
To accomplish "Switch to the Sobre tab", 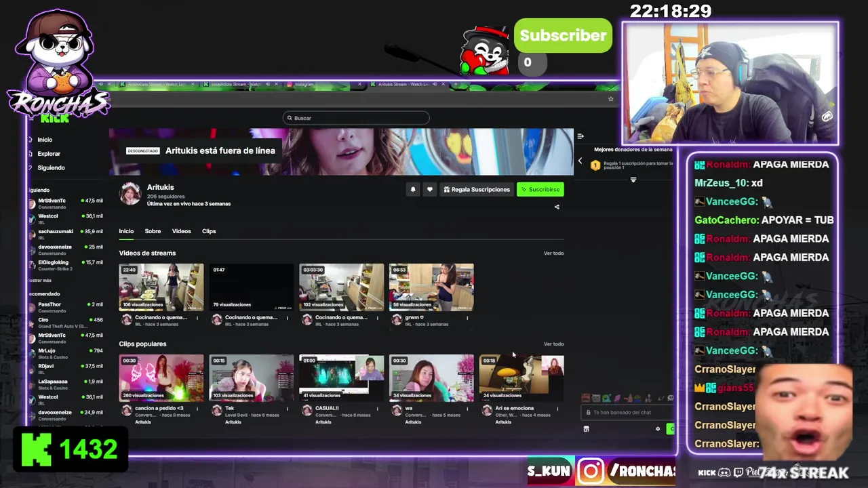I will click(x=153, y=231).
